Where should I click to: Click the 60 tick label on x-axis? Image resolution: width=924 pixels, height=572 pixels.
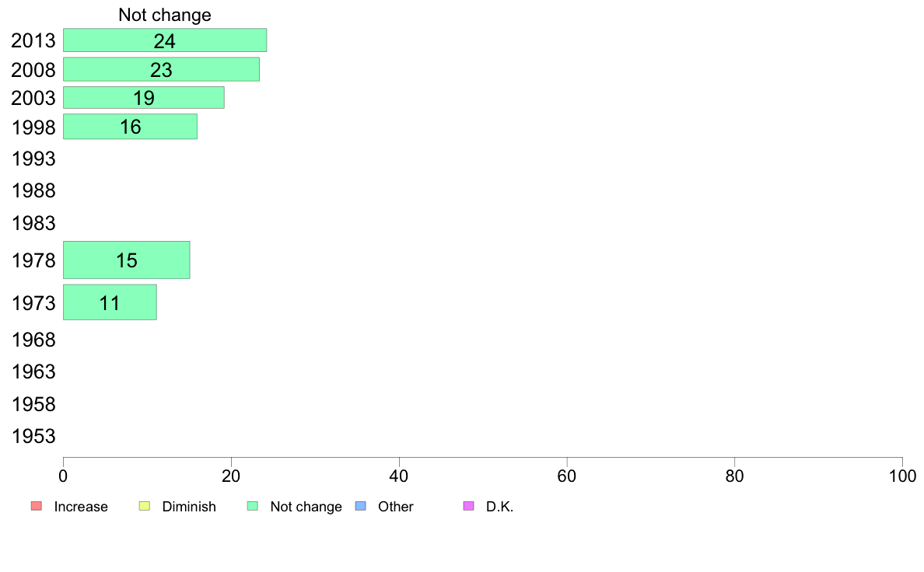pyautogui.click(x=566, y=475)
